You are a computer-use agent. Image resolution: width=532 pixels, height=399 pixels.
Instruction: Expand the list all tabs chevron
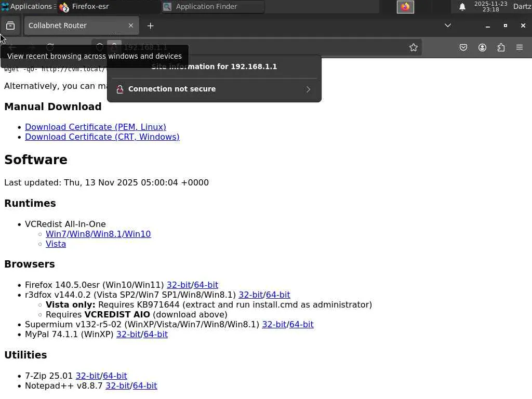447,25
